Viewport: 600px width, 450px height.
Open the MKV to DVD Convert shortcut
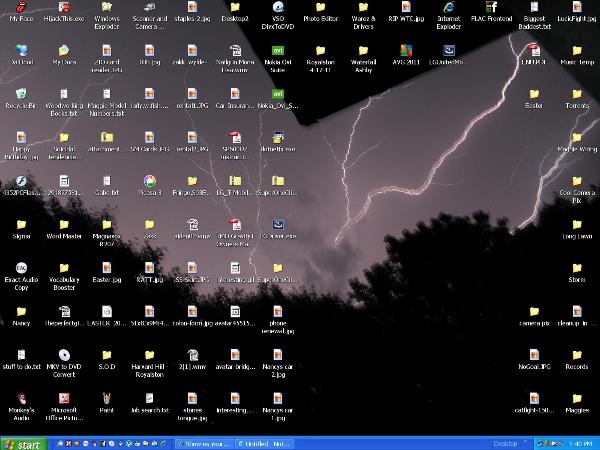(x=64, y=354)
